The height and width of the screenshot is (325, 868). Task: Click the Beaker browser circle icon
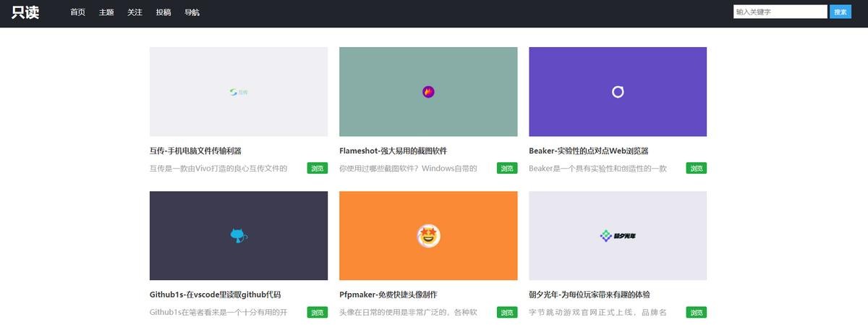618,92
